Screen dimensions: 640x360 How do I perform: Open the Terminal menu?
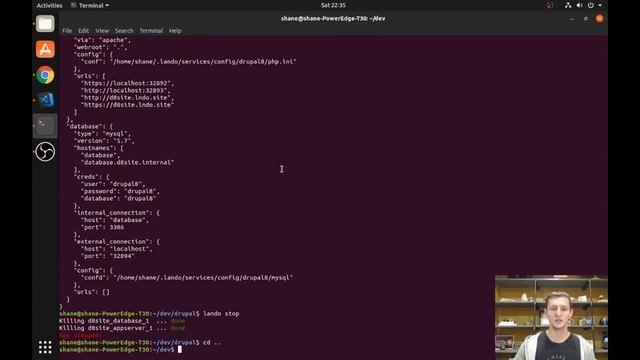(151, 31)
